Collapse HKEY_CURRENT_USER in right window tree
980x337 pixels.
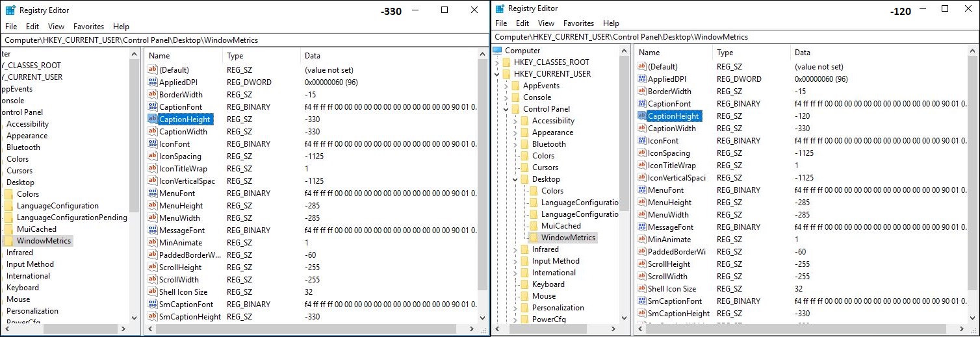(497, 73)
